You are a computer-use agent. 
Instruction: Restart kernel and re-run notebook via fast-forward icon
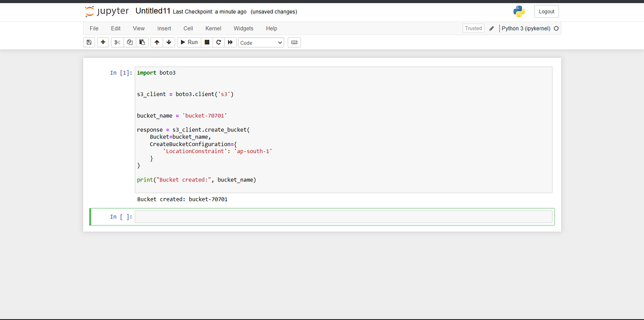(230, 42)
